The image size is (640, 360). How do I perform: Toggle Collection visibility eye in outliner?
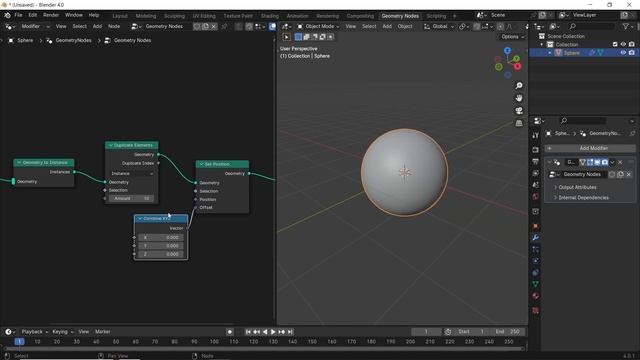tap(623, 44)
